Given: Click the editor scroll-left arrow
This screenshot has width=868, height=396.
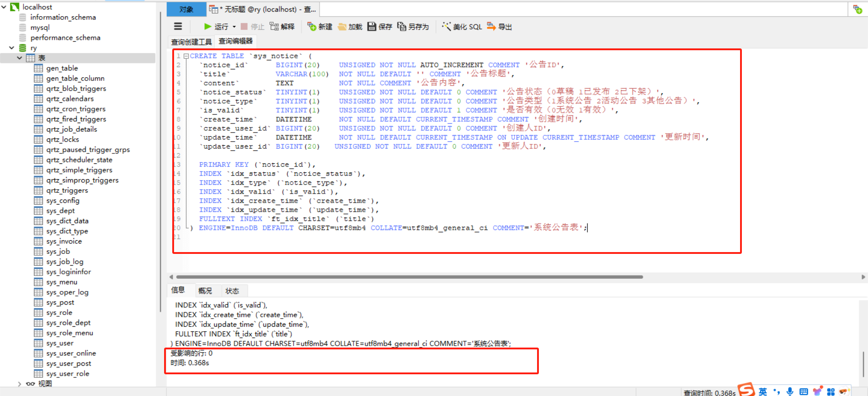Looking at the screenshot, I should [x=171, y=277].
